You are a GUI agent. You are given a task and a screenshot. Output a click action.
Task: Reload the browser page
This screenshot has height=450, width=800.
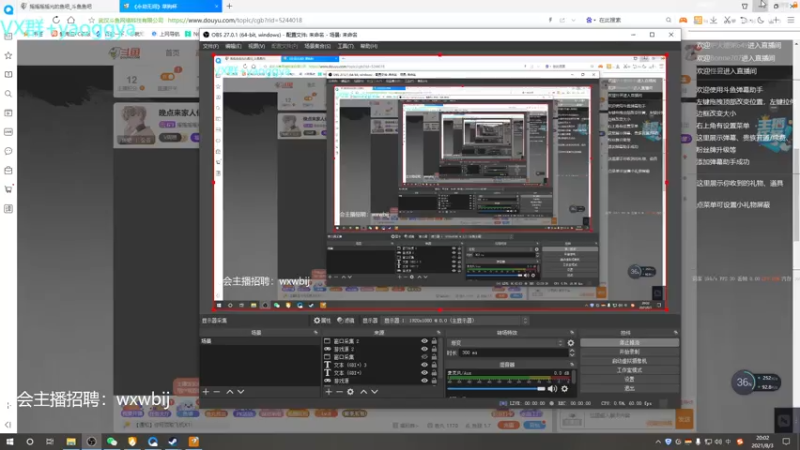(56, 20)
